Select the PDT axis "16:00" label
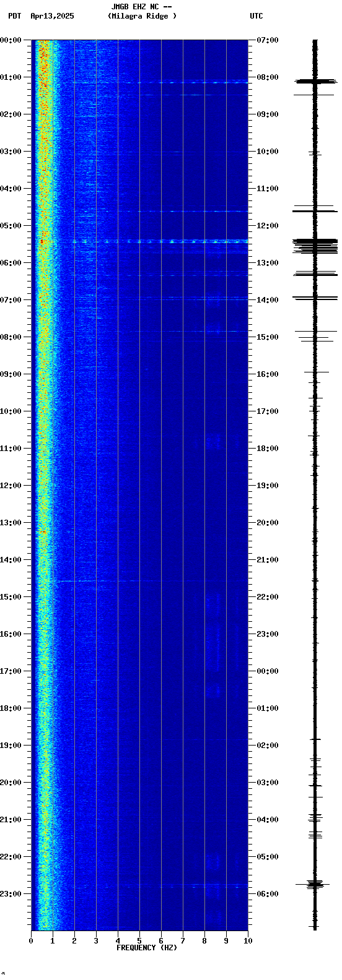342x980 pixels. pyautogui.click(x=11, y=634)
